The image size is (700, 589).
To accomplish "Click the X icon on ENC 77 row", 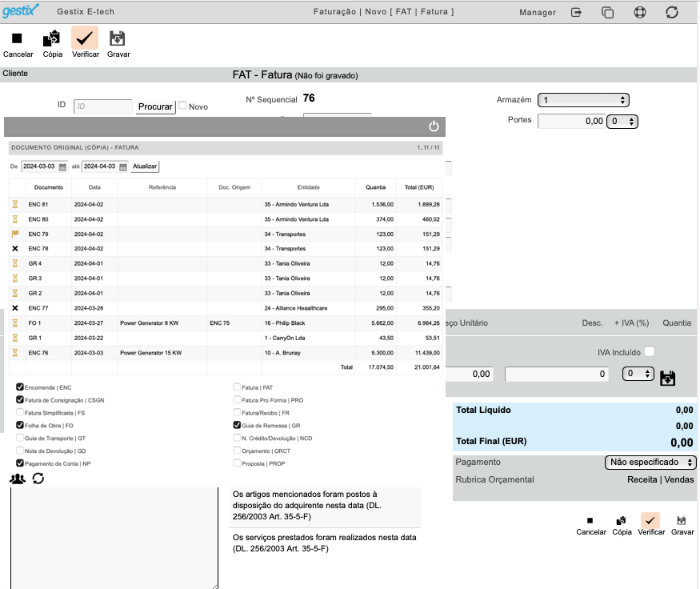I will pyautogui.click(x=15, y=308).
